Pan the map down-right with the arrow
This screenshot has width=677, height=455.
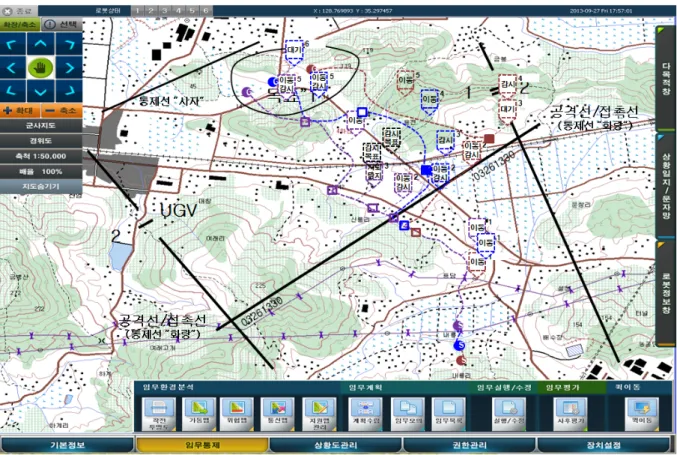point(69,91)
